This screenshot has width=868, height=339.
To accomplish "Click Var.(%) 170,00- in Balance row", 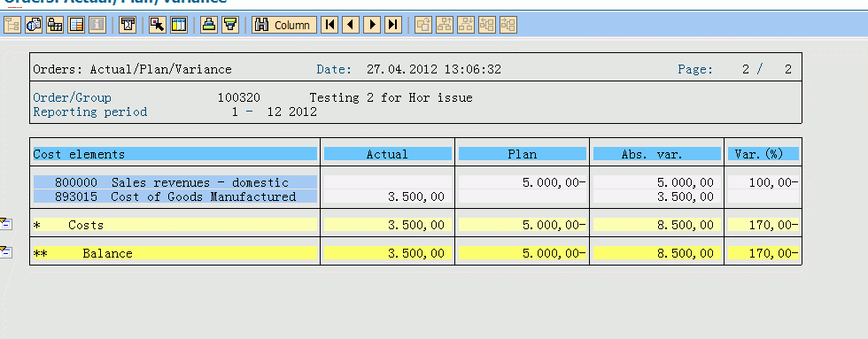I will [763, 253].
